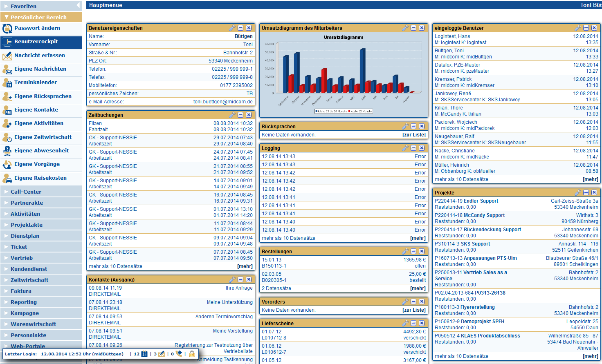Minimize the Benutzereigenschaften panel

click(x=240, y=28)
